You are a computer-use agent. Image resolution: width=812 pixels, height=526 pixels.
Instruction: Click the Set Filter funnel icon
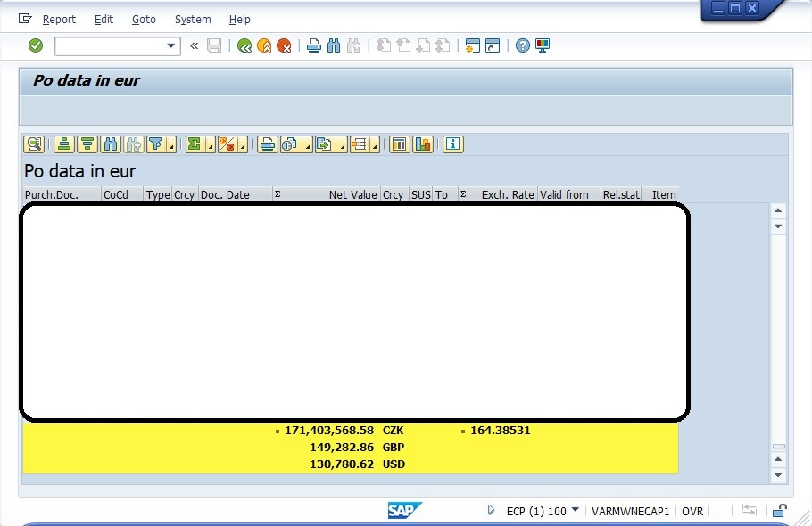tap(155, 144)
